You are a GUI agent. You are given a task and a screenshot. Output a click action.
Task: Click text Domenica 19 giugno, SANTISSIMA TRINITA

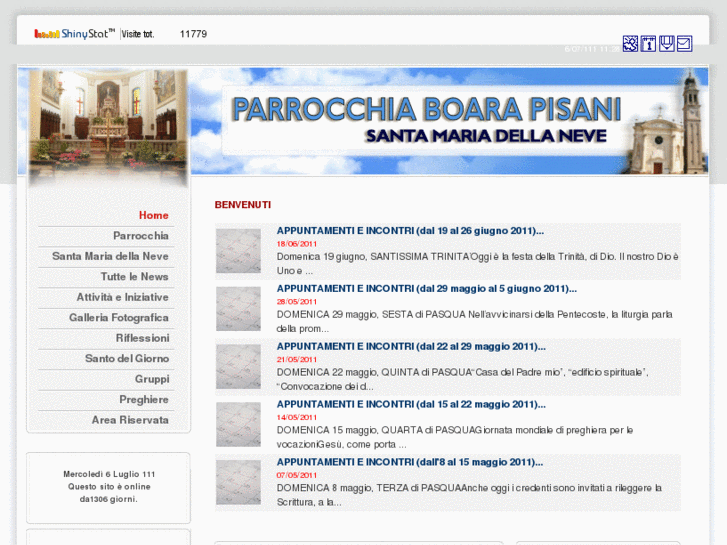tap(374, 256)
